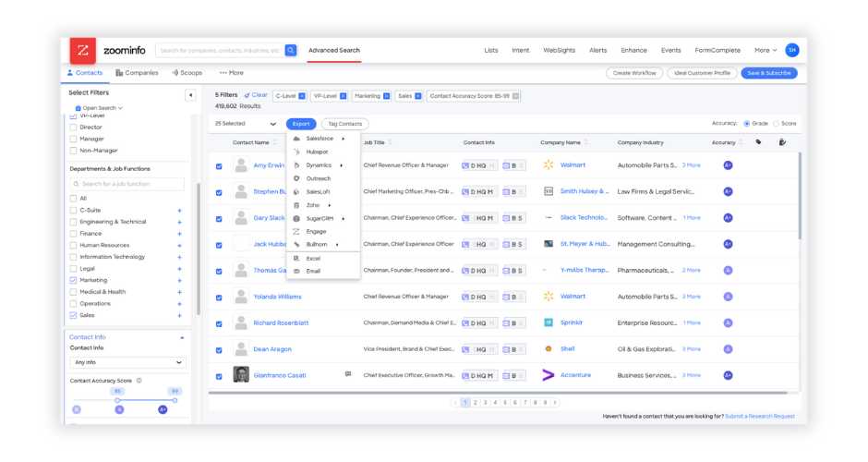Select the Grade accuracy radio button
Image resolution: width=868 pixels, height=462 pixels.
coord(746,124)
